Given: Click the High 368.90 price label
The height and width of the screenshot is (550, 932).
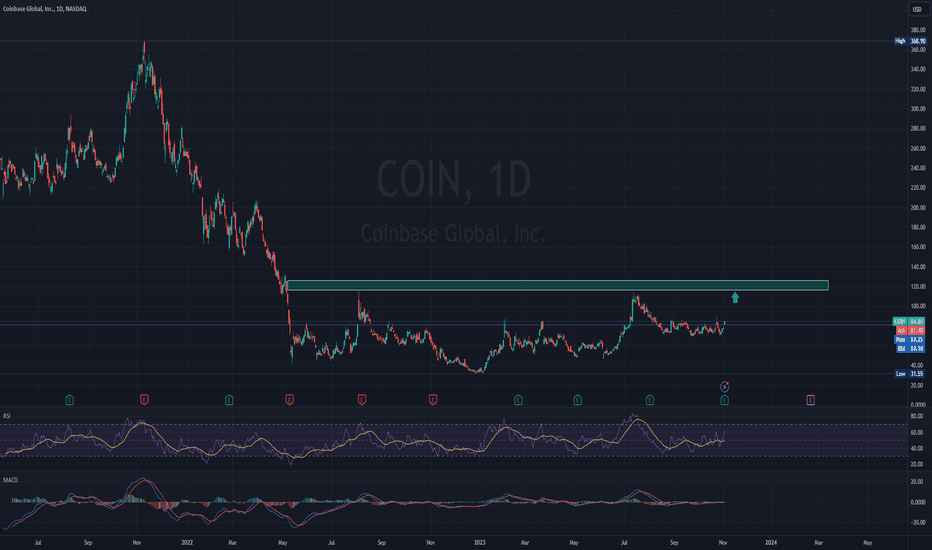Looking at the screenshot, I should pyautogui.click(x=911, y=41).
